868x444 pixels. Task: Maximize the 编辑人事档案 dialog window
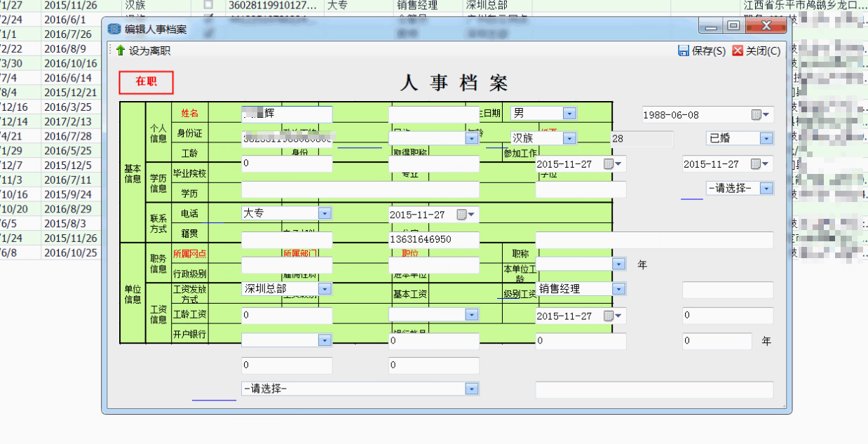point(733,27)
